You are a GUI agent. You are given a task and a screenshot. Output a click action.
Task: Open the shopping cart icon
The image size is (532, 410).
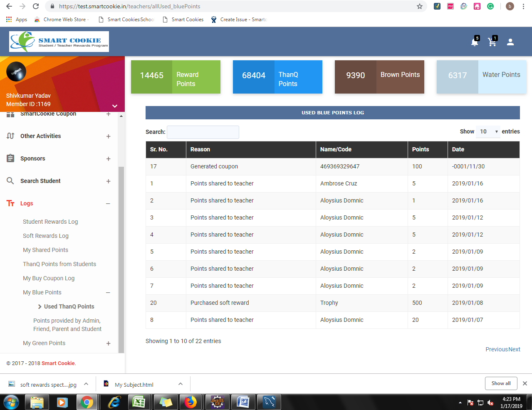tap(492, 42)
